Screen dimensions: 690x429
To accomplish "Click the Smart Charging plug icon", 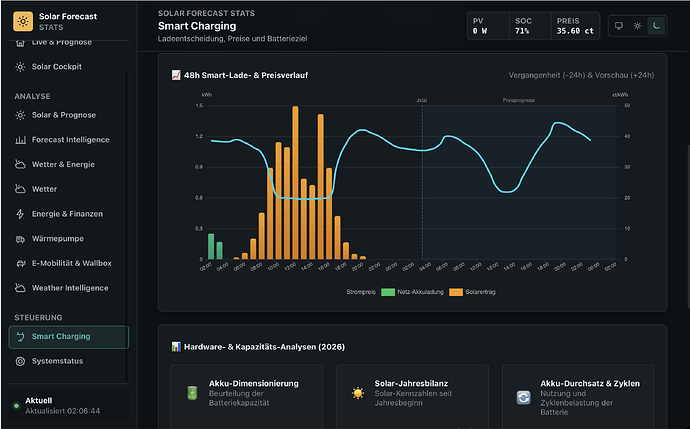I will (20, 337).
